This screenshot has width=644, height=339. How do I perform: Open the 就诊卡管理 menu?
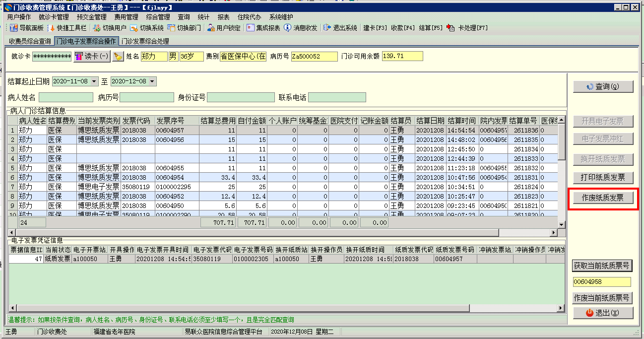[54, 17]
